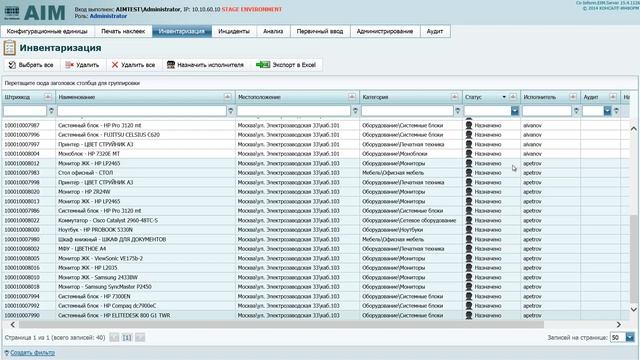The image size is (640, 360).
Task: Click status icon in row 100010007987
Action: [469, 125]
